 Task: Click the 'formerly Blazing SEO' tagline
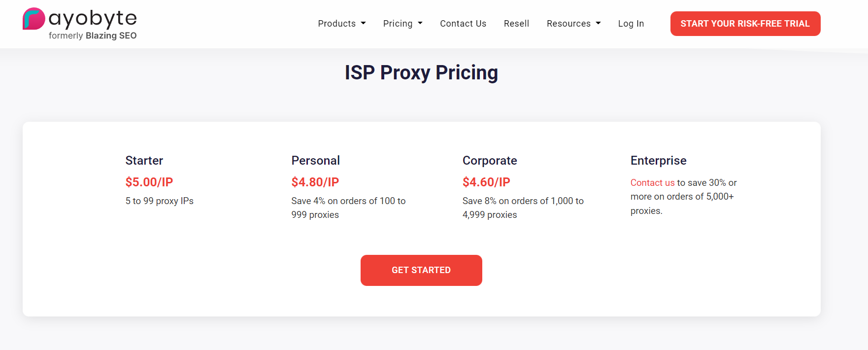pyautogui.click(x=93, y=35)
